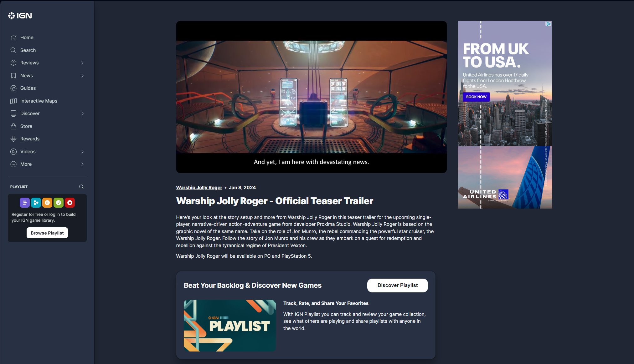Click the Interactive Maps map icon

pyautogui.click(x=13, y=101)
